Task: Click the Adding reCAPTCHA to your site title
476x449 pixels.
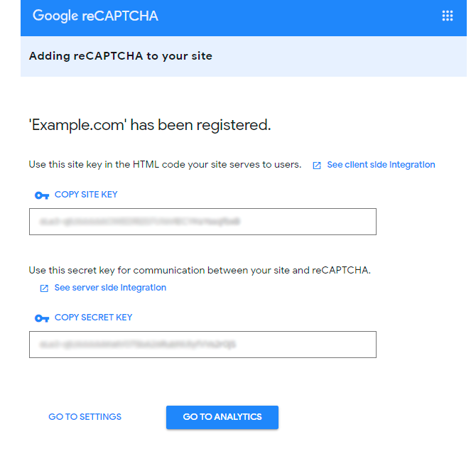Action: (x=121, y=56)
